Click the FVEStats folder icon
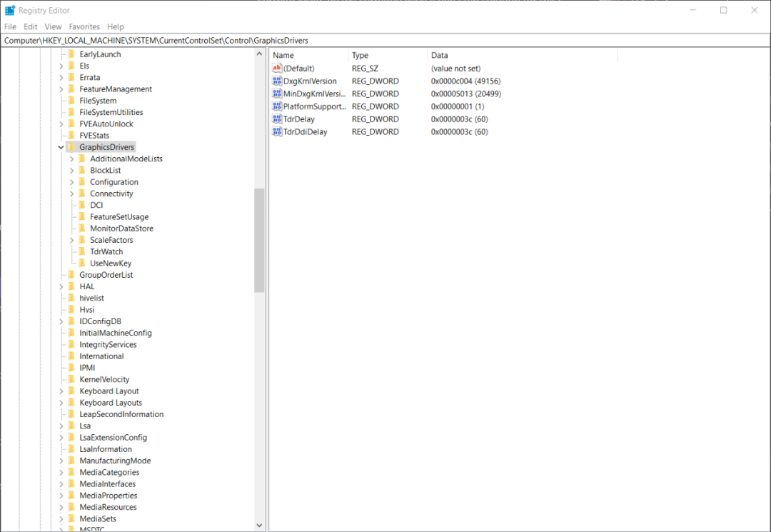This screenshot has height=532, width=771. click(71, 135)
